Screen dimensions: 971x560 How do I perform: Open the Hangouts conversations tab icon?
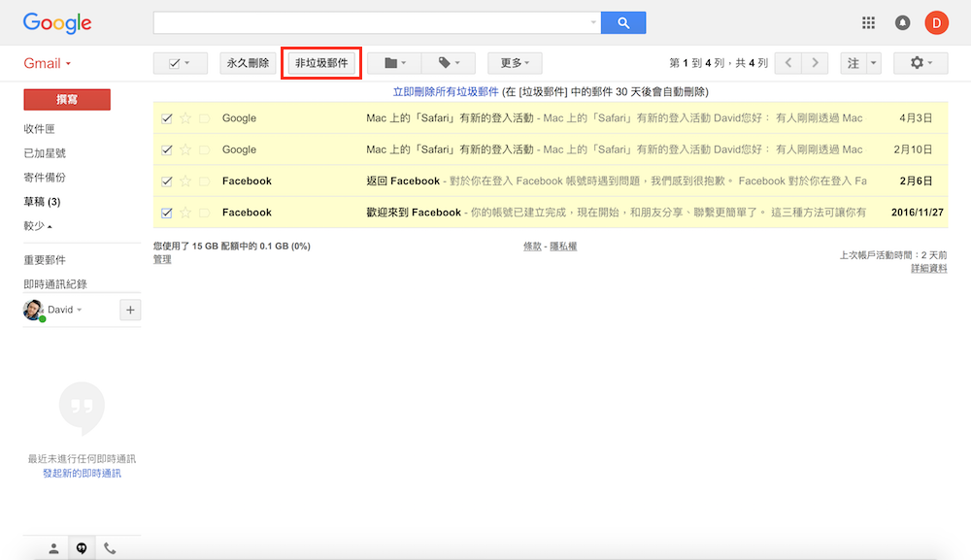tap(82, 548)
